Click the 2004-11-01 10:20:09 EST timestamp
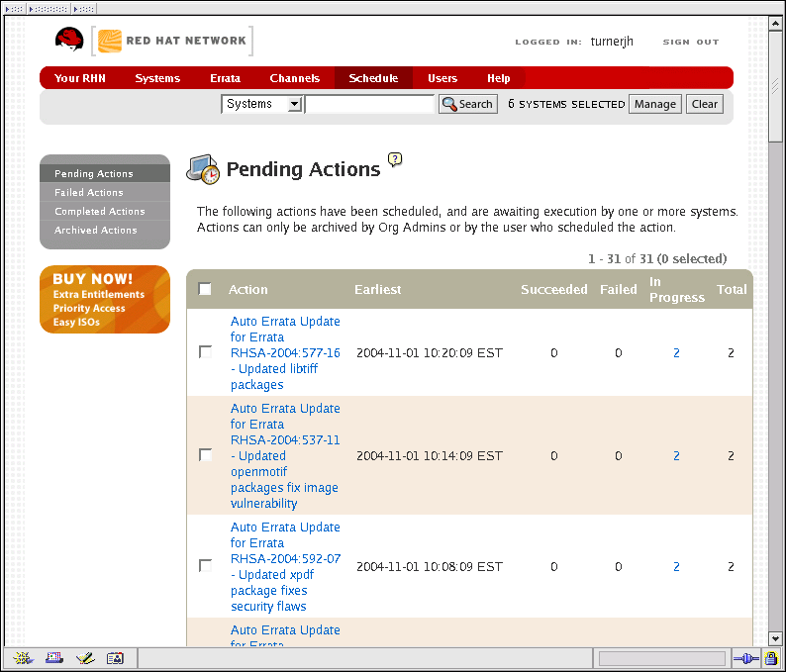The image size is (786, 672). point(429,353)
